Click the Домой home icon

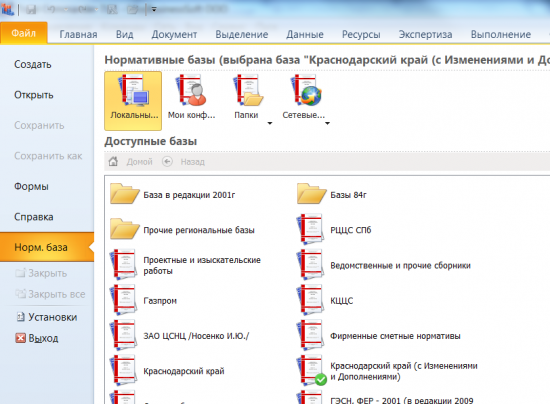pos(113,161)
